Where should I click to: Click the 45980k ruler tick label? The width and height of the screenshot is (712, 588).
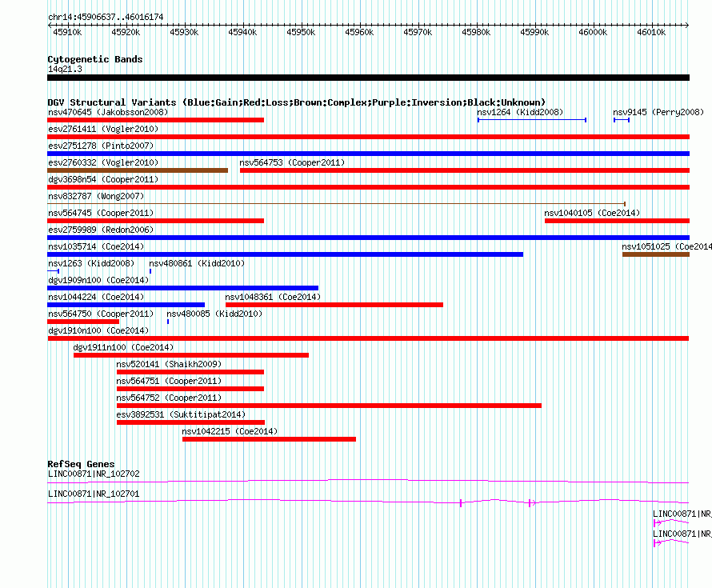(x=476, y=32)
